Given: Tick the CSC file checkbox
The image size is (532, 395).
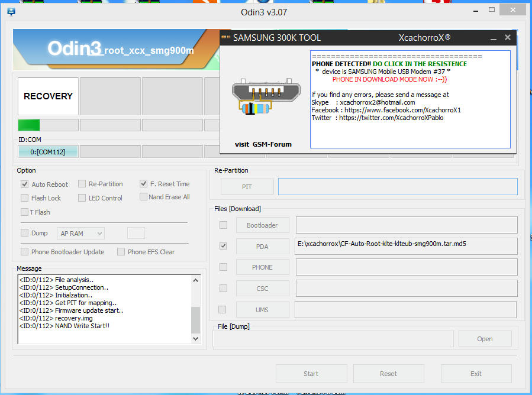Looking at the screenshot, I should point(223,288).
